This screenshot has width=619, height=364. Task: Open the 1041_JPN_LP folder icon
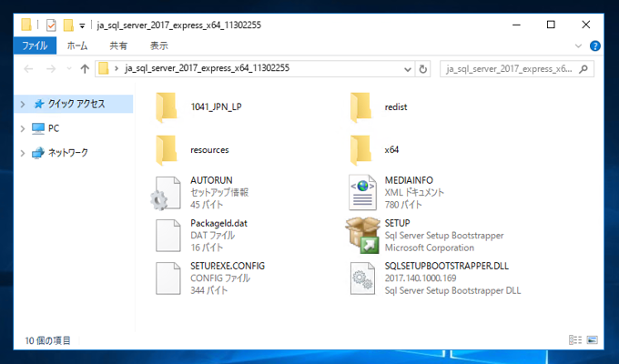pos(167,107)
